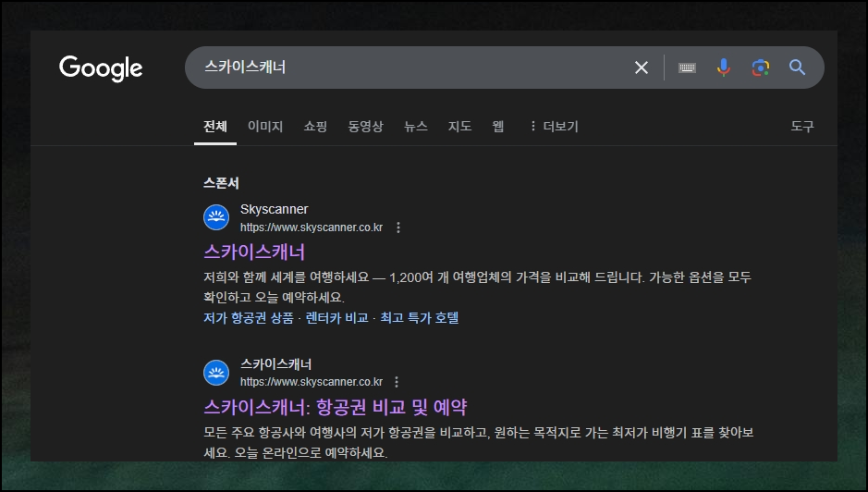Switch to the 쇼핑 tab
This screenshot has width=868, height=492.
click(x=315, y=127)
